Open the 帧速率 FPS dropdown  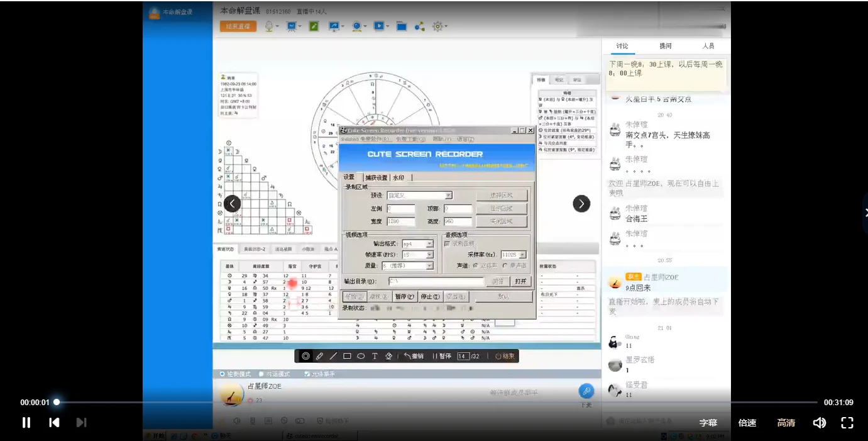418,255
